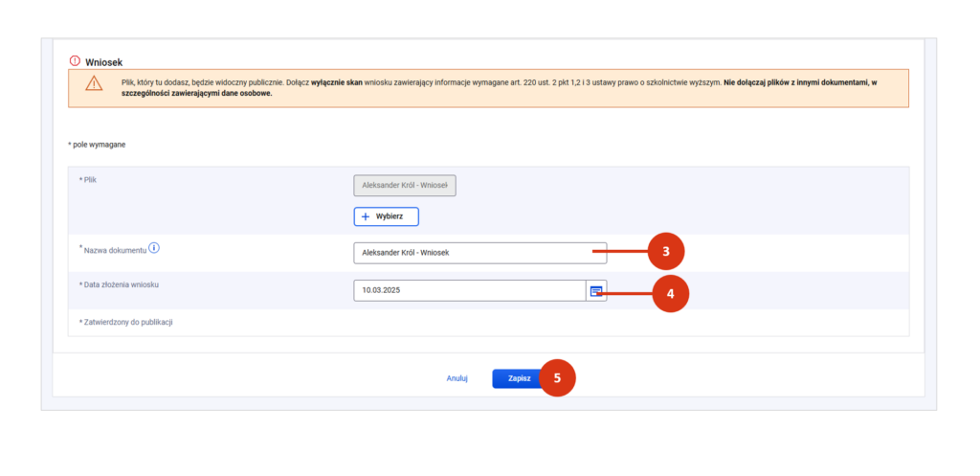
Task: Click the 'pole wymagane' required note
Action: point(98,145)
